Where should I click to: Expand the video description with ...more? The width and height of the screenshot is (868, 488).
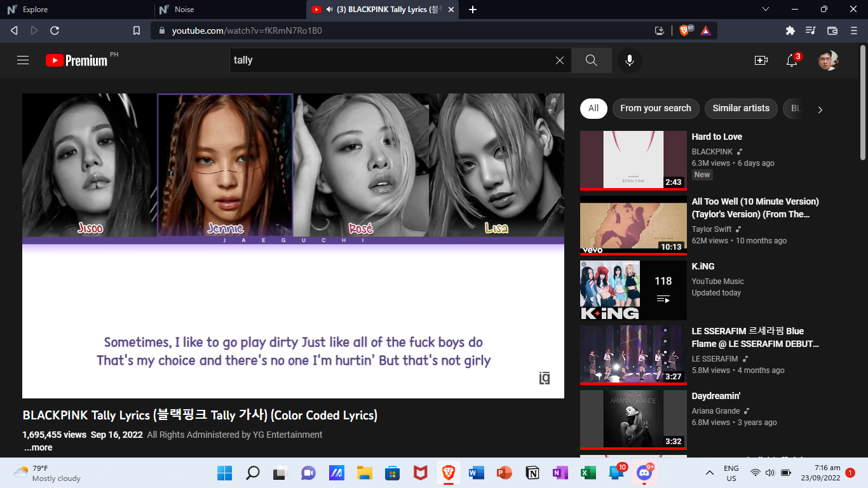tap(38, 447)
